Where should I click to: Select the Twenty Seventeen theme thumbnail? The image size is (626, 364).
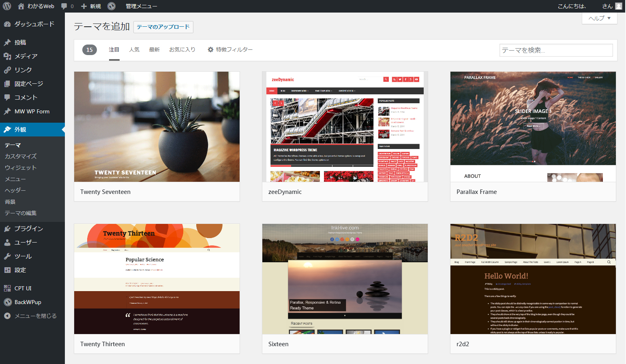(x=157, y=127)
